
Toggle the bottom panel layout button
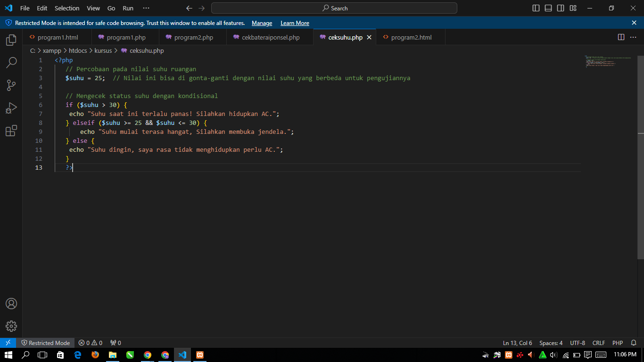coord(548,8)
